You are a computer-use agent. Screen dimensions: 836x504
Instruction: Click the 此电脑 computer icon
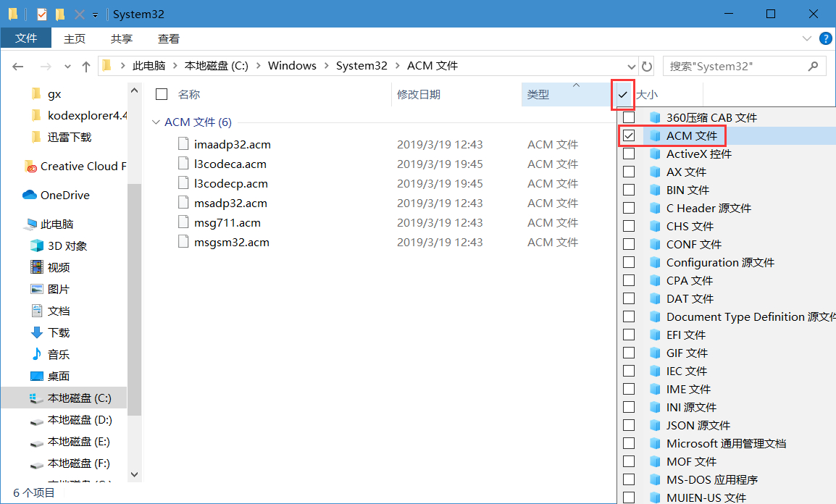30,224
